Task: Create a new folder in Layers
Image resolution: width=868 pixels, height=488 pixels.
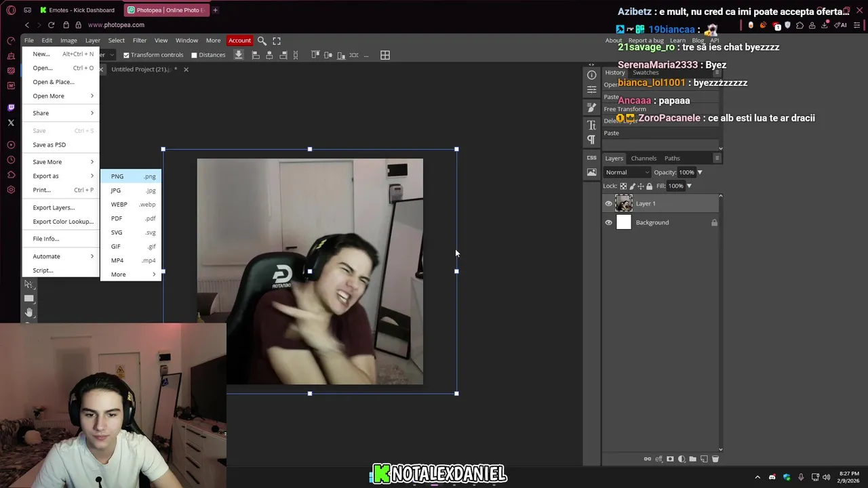Action: click(x=692, y=459)
